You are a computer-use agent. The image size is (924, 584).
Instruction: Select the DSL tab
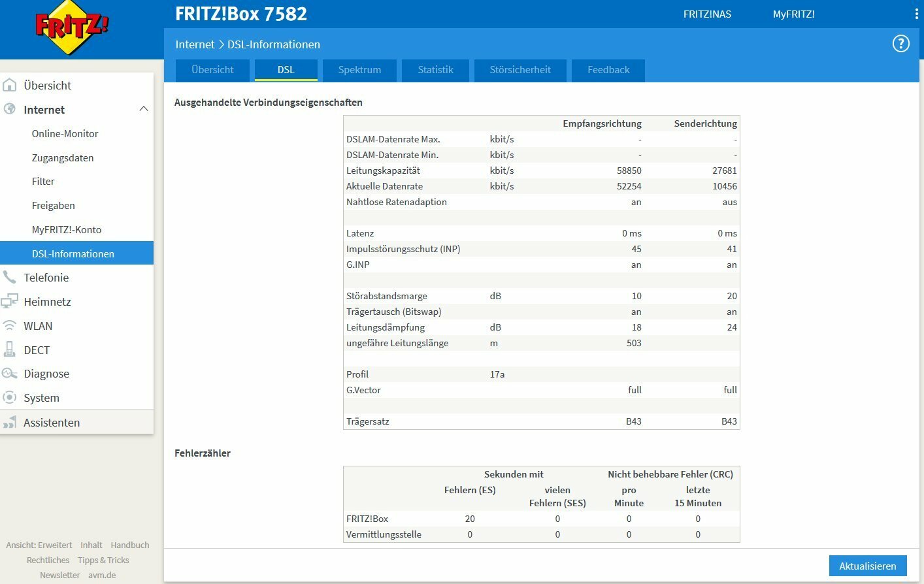click(x=286, y=70)
